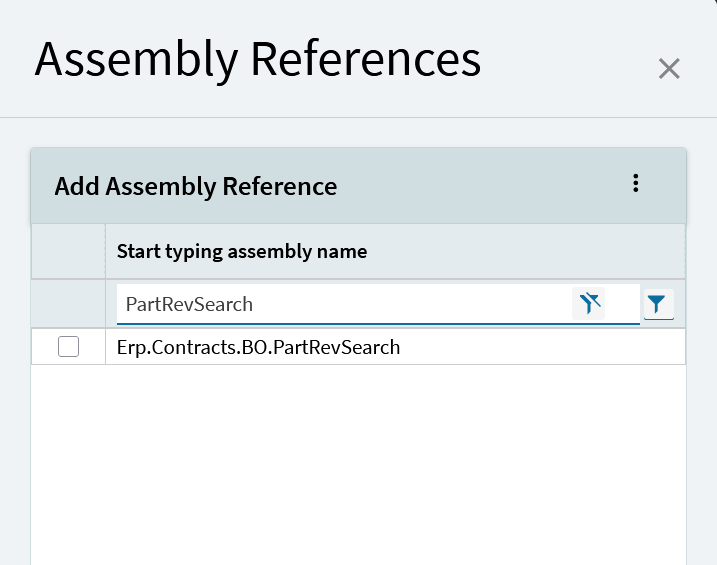Click the Start typing assembly name column header
The image size is (717, 565).
[395, 251]
